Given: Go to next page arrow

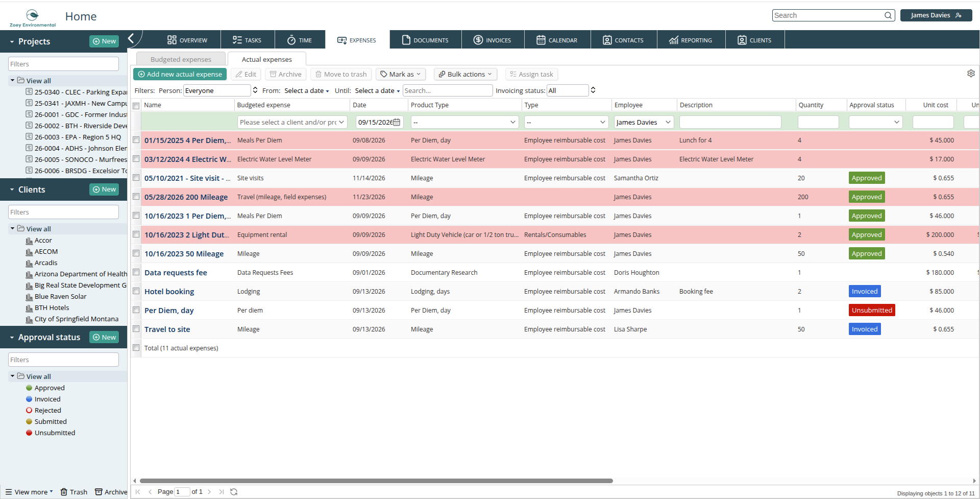Looking at the screenshot, I should click(209, 492).
